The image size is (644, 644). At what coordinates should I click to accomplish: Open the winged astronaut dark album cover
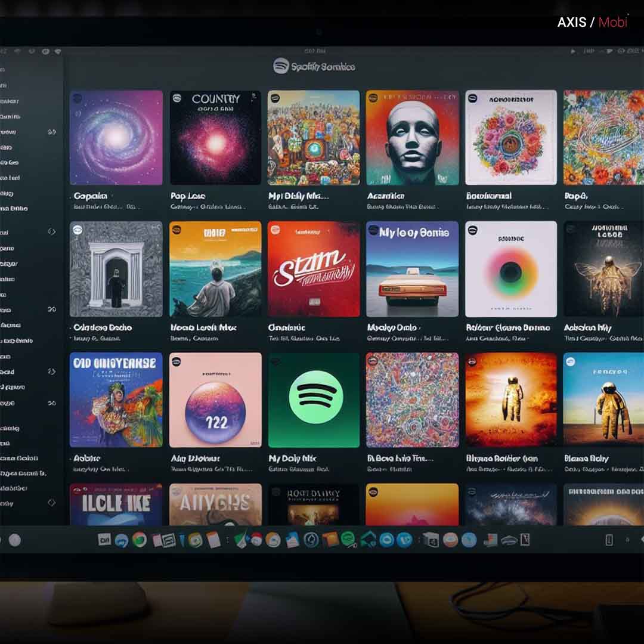[603, 269]
